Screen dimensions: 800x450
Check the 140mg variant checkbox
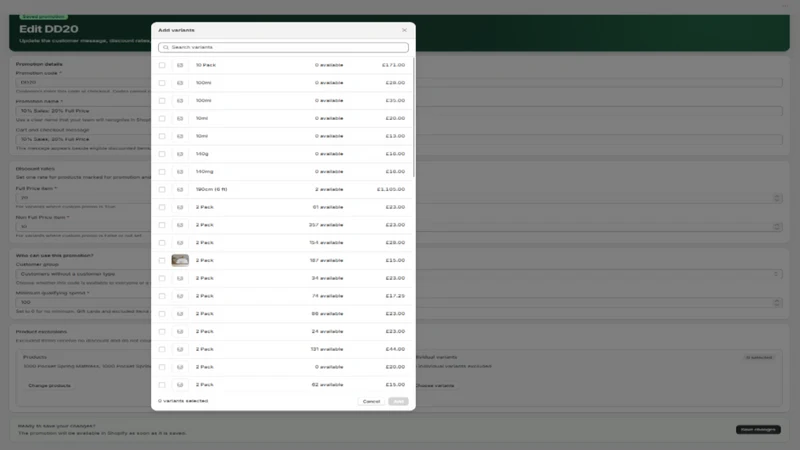[x=162, y=172]
